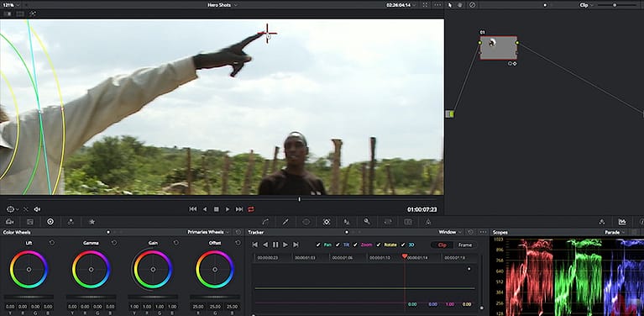Image resolution: width=644 pixels, height=316 pixels.
Task: Open the Hero Shots timeline dropdown
Action: pos(223,5)
